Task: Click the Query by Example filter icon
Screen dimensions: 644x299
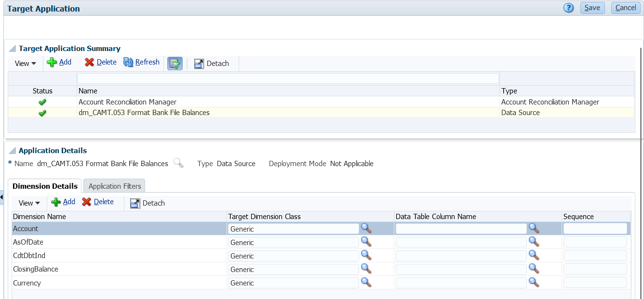Action: tap(174, 63)
